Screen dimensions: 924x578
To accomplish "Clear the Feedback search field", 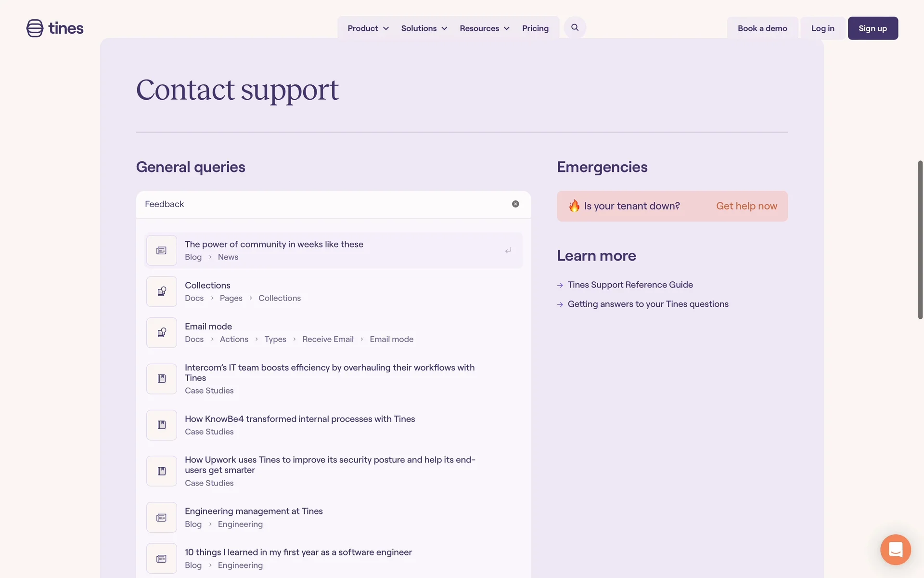I will point(515,204).
